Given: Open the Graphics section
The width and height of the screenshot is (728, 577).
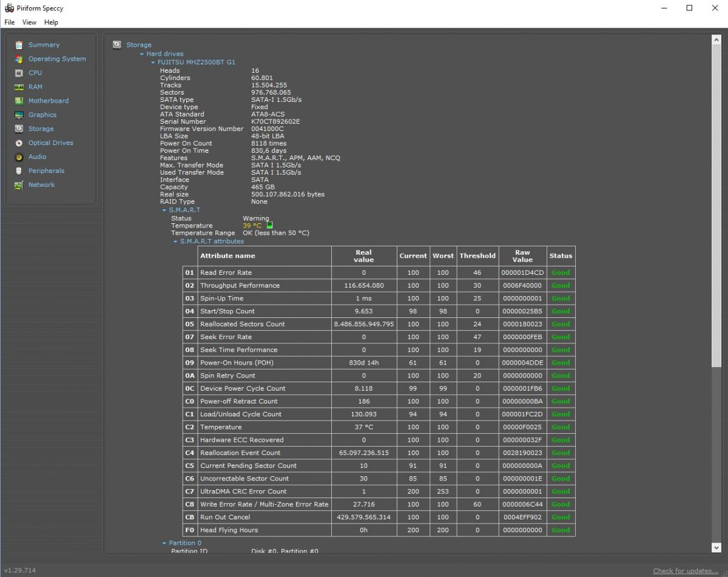Looking at the screenshot, I should click(42, 115).
